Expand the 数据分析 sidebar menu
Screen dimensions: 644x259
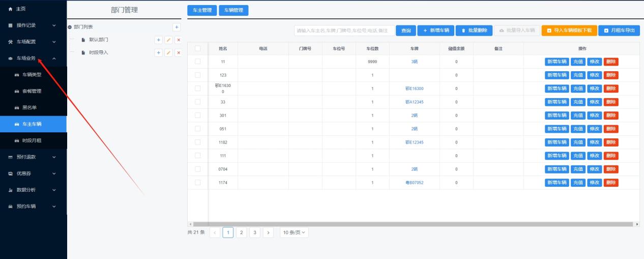pyautogui.click(x=33, y=190)
